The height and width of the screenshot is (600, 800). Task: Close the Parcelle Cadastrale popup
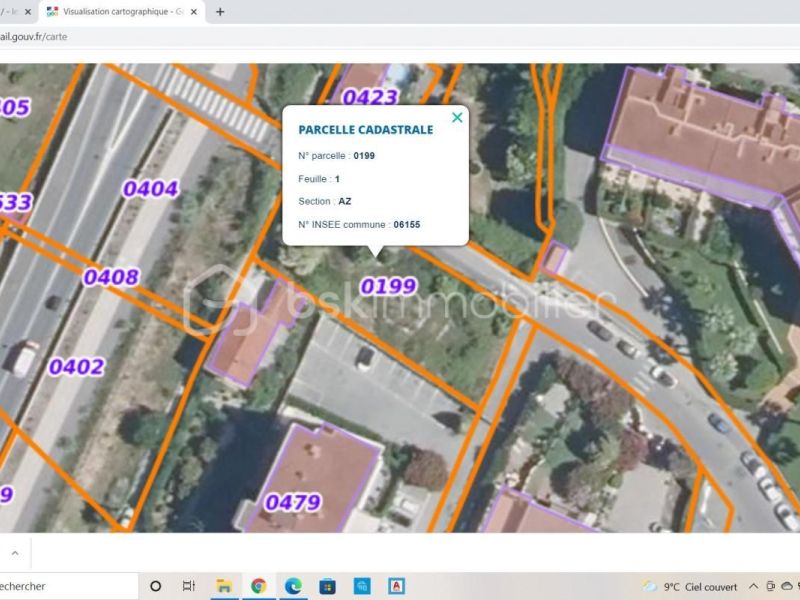(457, 118)
